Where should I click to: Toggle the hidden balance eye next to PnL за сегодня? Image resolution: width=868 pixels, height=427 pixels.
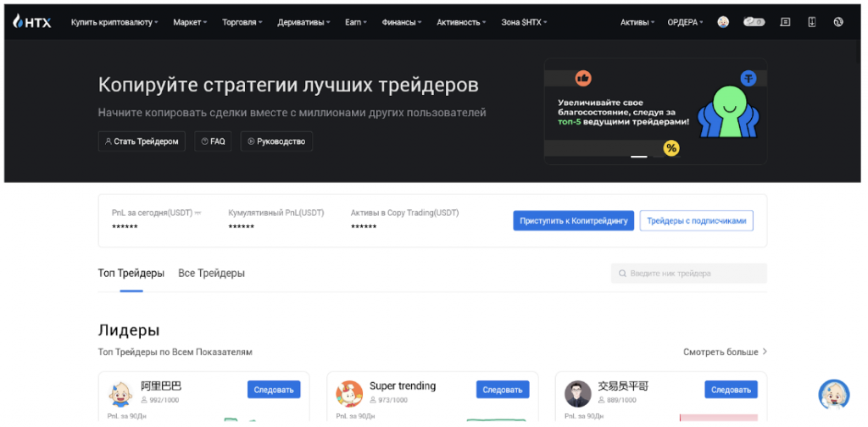tap(198, 213)
